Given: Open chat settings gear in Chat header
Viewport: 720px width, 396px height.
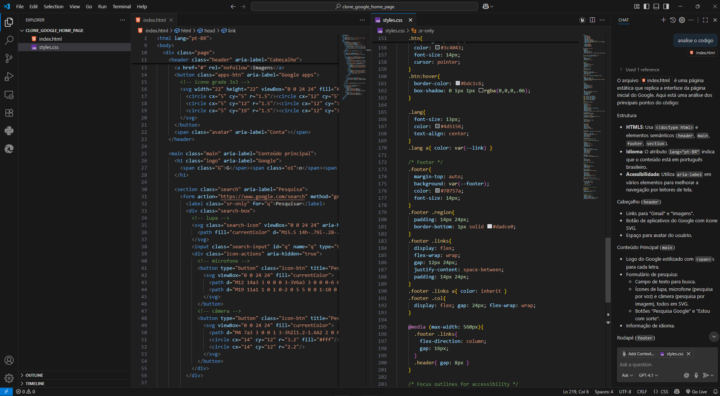Looking at the screenshot, I should [x=682, y=20].
